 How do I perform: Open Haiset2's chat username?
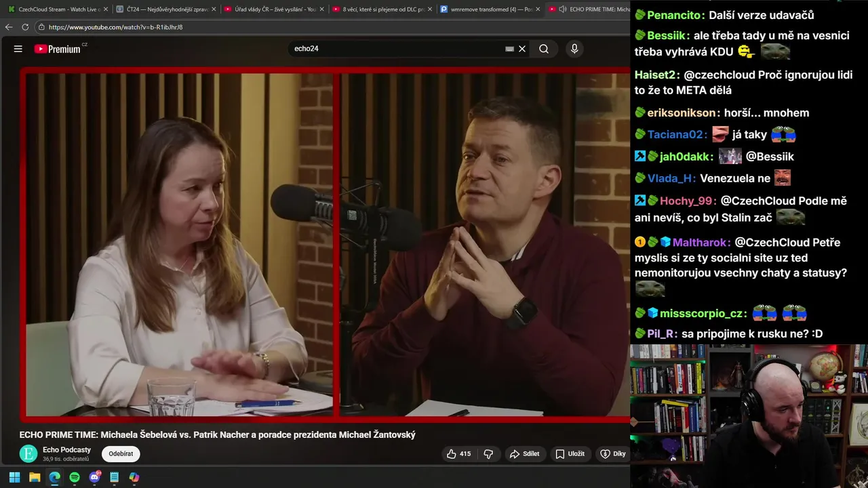656,75
